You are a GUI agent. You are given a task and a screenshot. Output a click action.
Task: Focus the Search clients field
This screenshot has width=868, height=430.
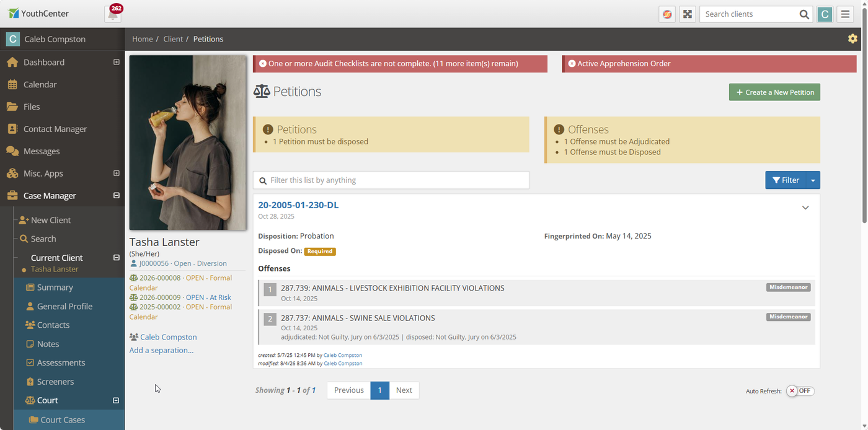(x=749, y=14)
